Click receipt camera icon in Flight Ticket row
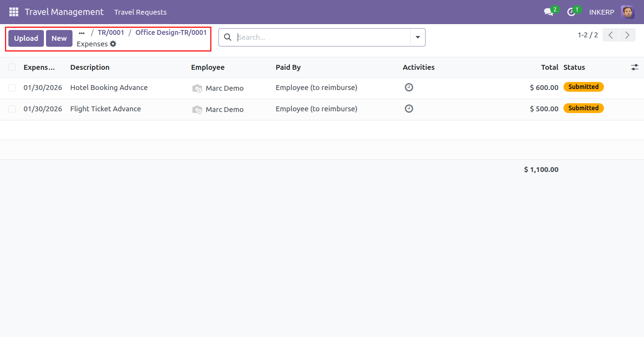The image size is (644, 337). (197, 110)
